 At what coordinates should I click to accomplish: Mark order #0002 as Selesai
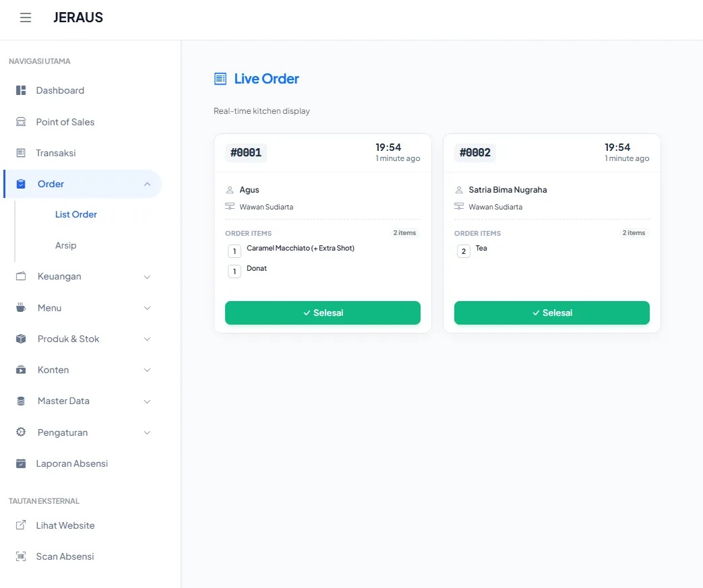pyautogui.click(x=551, y=313)
